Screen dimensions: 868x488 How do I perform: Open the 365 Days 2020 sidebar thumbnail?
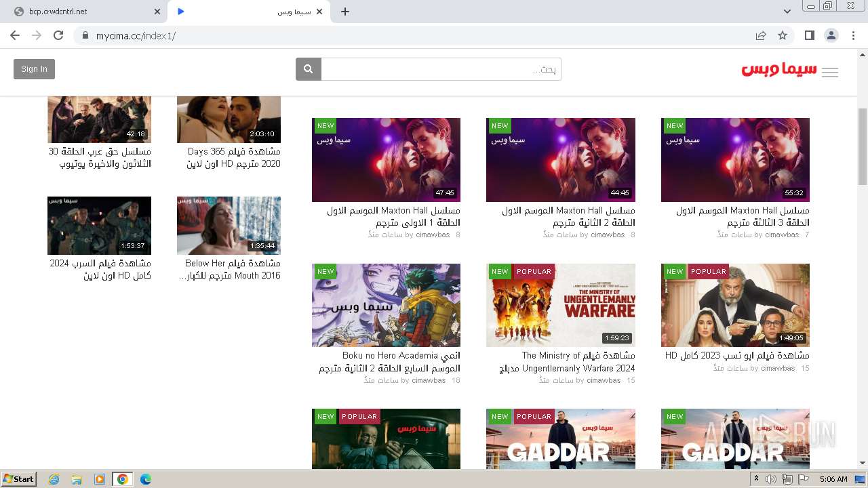(229, 119)
